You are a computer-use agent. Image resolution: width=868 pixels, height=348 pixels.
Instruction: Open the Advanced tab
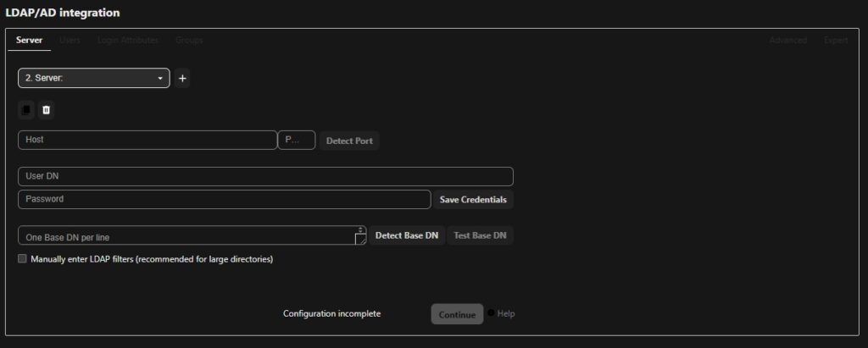tap(787, 41)
